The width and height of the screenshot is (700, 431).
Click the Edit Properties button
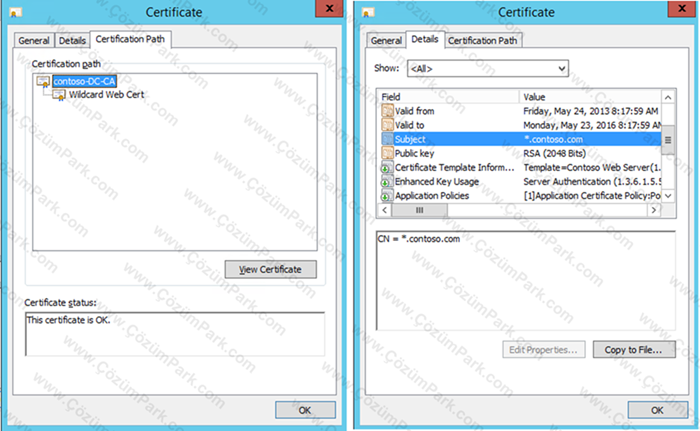(x=544, y=350)
